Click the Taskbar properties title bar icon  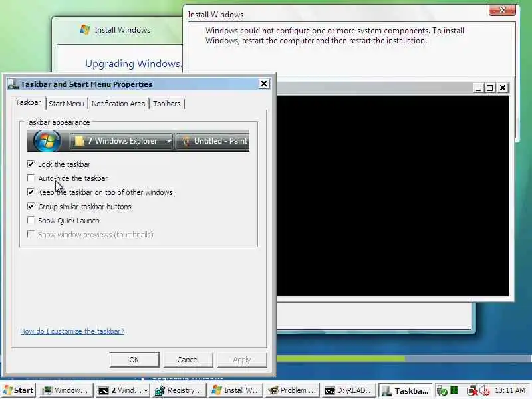click(13, 84)
